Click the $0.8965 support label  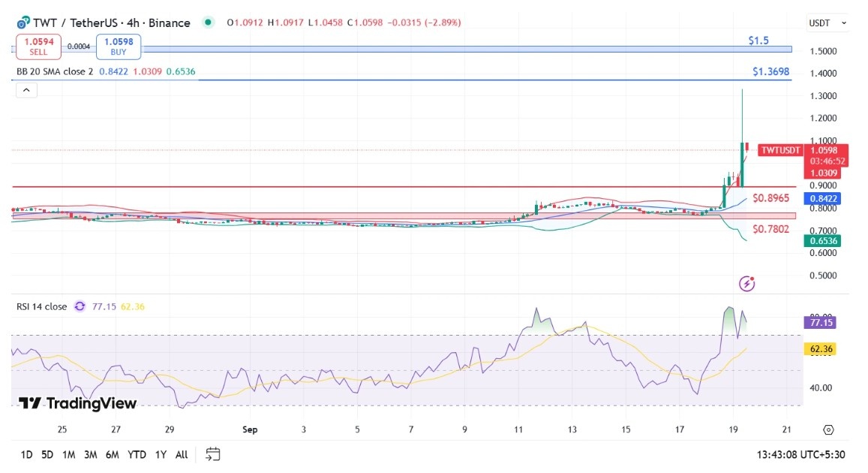tap(770, 197)
